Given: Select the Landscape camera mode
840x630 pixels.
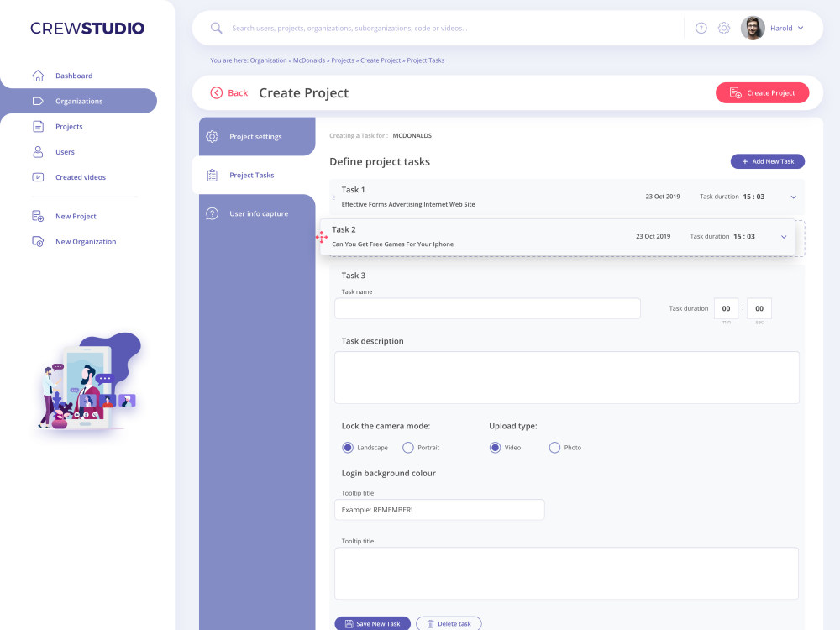Looking at the screenshot, I should click(x=348, y=448).
